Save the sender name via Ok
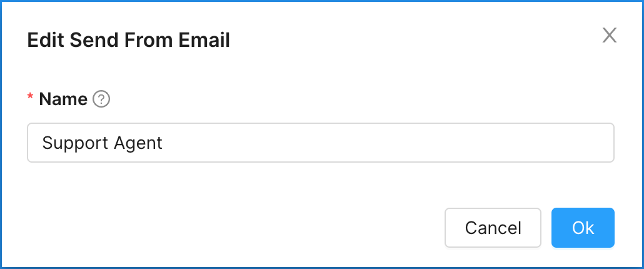This screenshot has height=269, width=644. [583, 228]
